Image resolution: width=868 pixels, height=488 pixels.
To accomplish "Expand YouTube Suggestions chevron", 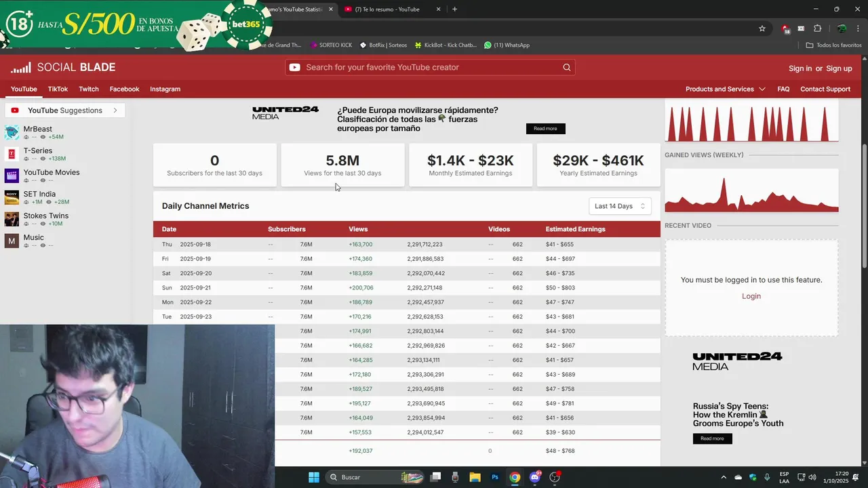I will point(115,110).
